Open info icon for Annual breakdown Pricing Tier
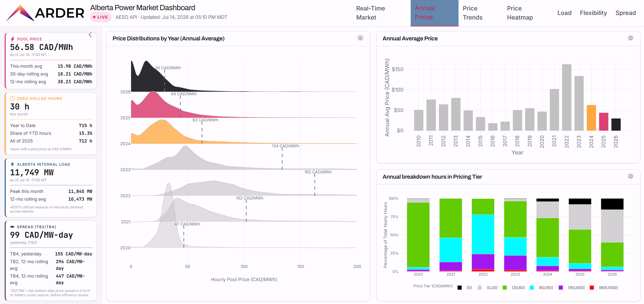The width and height of the screenshot is (644, 304). coord(630,176)
